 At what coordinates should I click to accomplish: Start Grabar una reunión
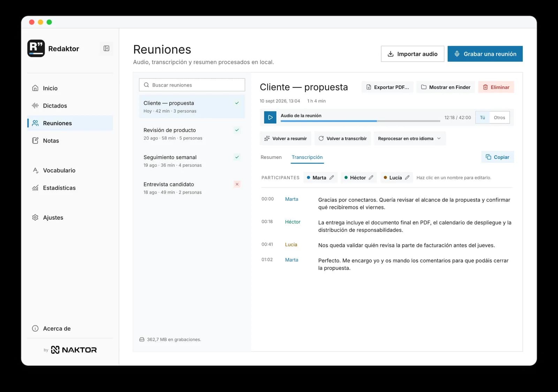tap(485, 54)
